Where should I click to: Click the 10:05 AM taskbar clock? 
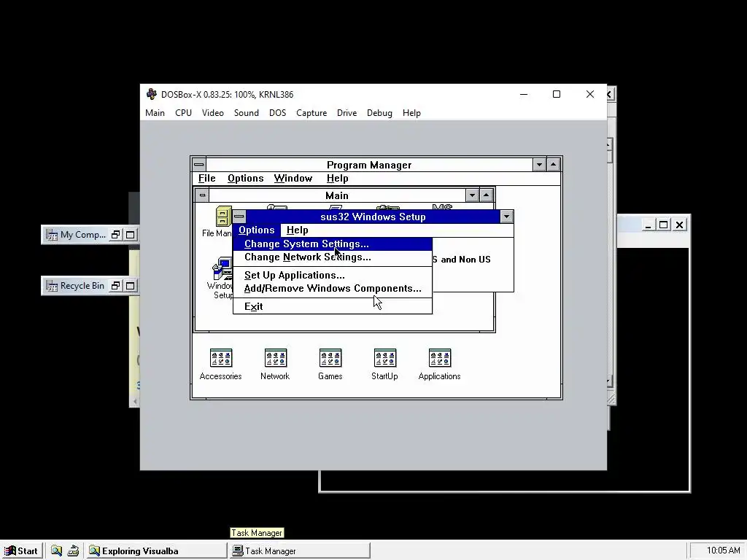coord(723,551)
